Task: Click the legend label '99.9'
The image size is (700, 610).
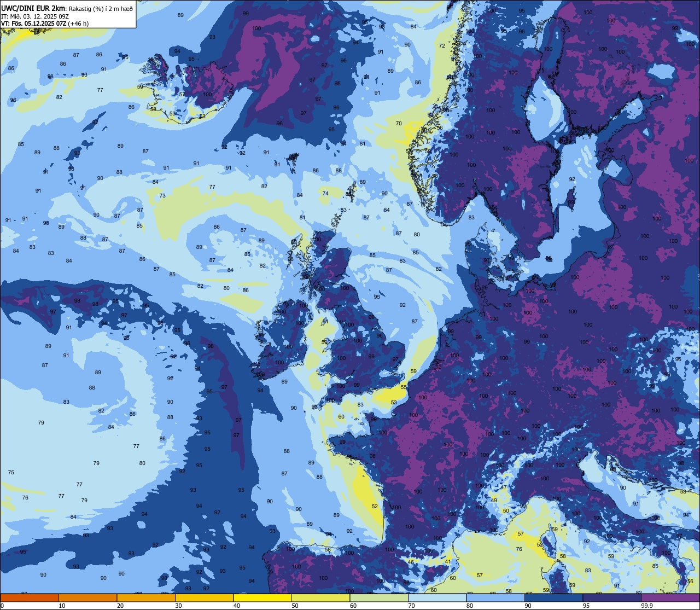Action: (x=647, y=606)
